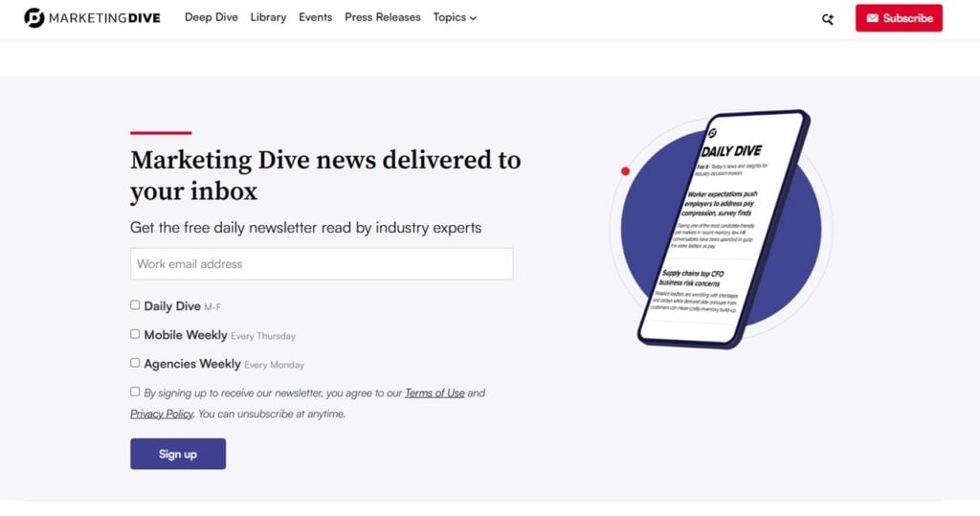Click the Marketing Dive logo
This screenshot has height=516, width=980.
(x=93, y=17)
